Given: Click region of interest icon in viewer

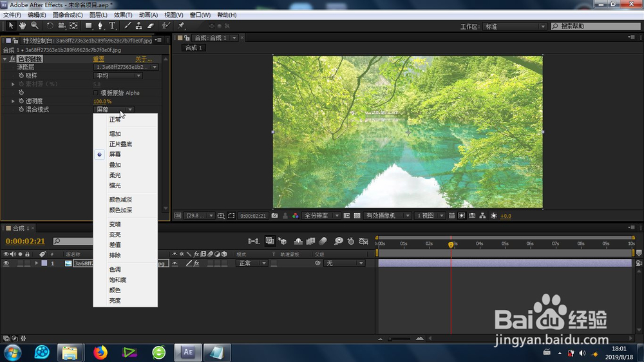Looking at the screenshot, I should pos(231,216).
